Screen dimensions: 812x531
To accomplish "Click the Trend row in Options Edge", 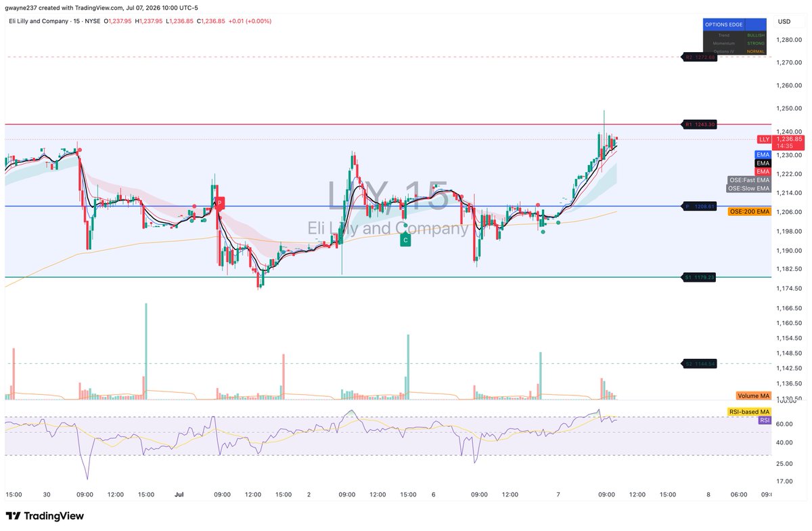I will (724, 35).
